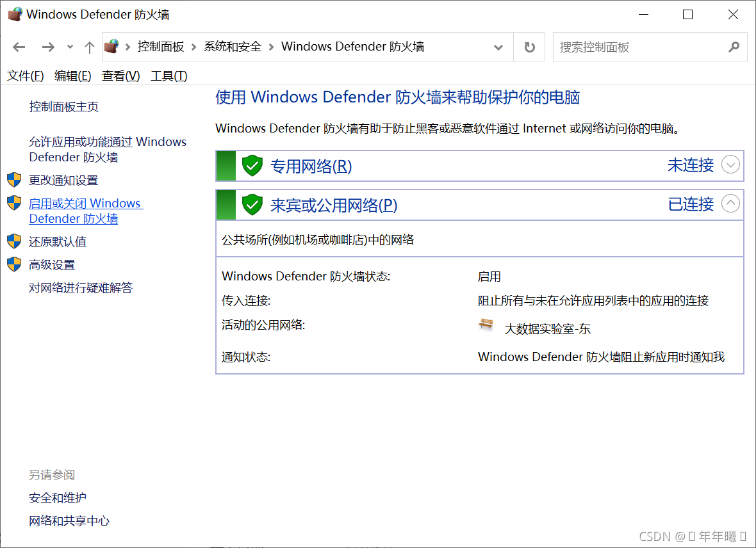Expand the chevron before 控制面板 breadcrumb
This screenshot has height=548, width=756.
(127, 47)
